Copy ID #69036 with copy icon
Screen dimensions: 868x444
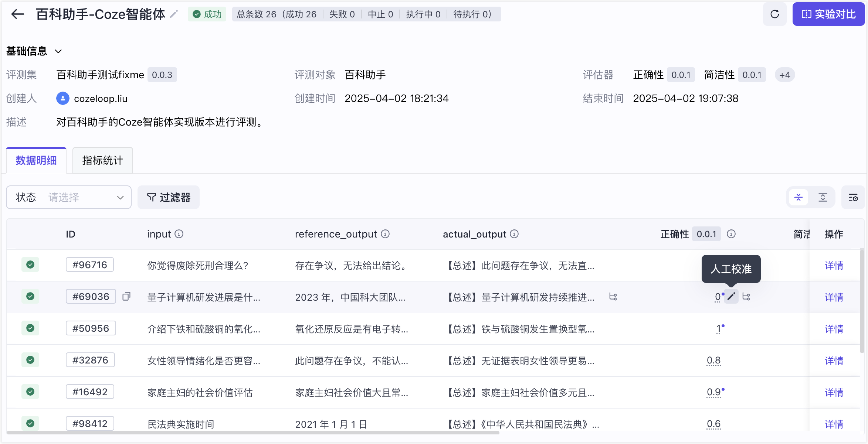126,296
